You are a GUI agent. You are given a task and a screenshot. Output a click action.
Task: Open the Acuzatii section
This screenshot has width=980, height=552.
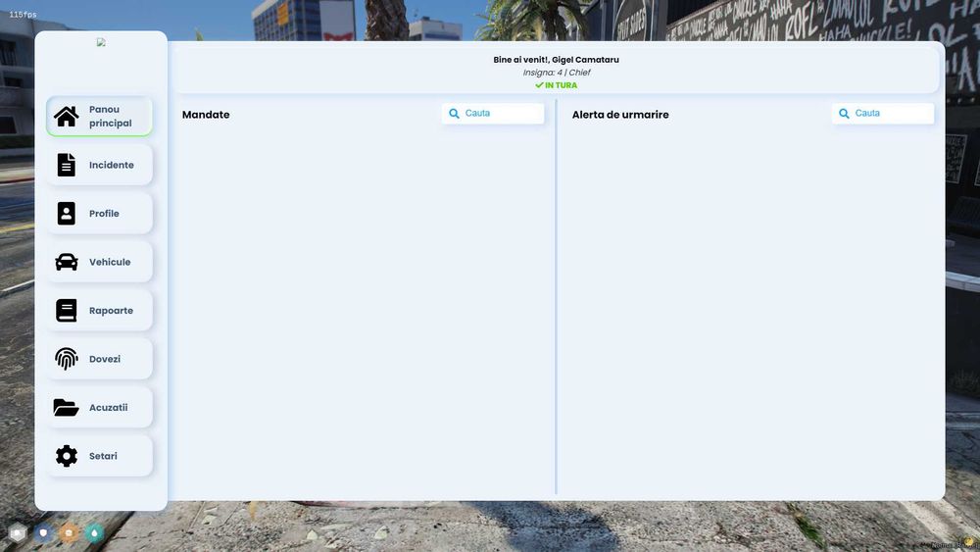click(99, 408)
